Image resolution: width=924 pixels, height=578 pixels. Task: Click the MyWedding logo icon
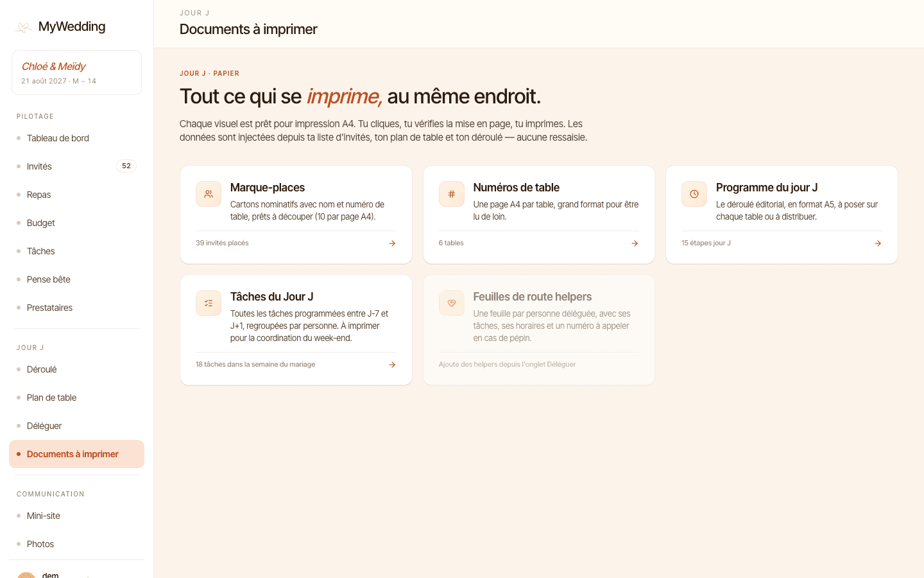coord(24,27)
